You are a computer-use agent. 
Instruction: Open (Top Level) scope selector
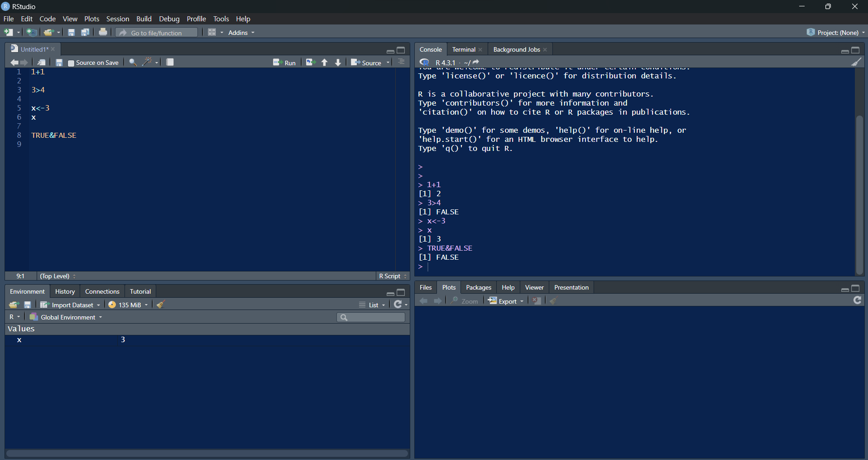pyautogui.click(x=58, y=276)
